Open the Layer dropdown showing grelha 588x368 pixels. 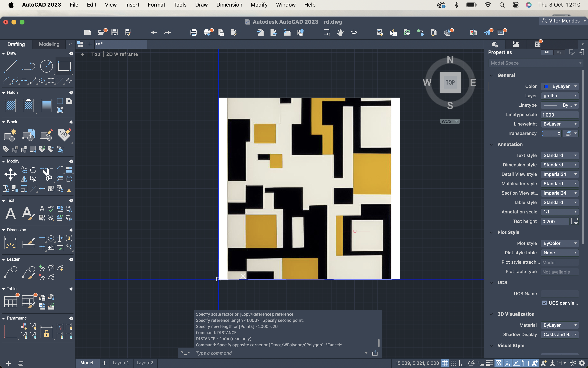(560, 96)
